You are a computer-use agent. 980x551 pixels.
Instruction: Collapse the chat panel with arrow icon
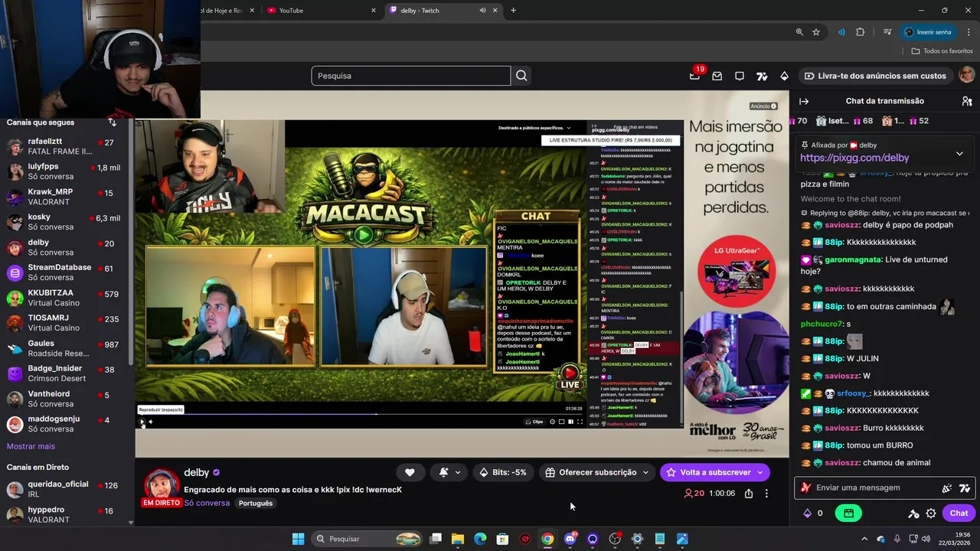coord(804,101)
